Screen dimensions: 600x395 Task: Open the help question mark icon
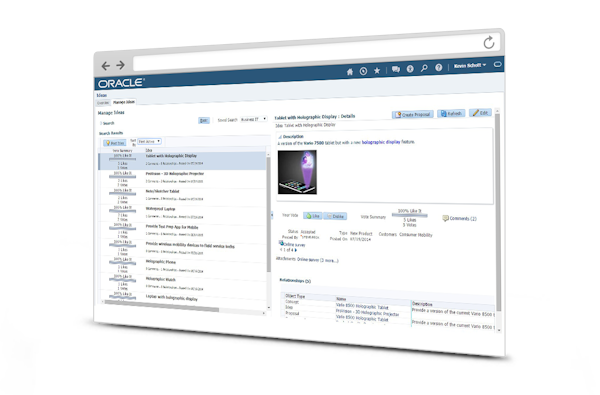(x=439, y=67)
